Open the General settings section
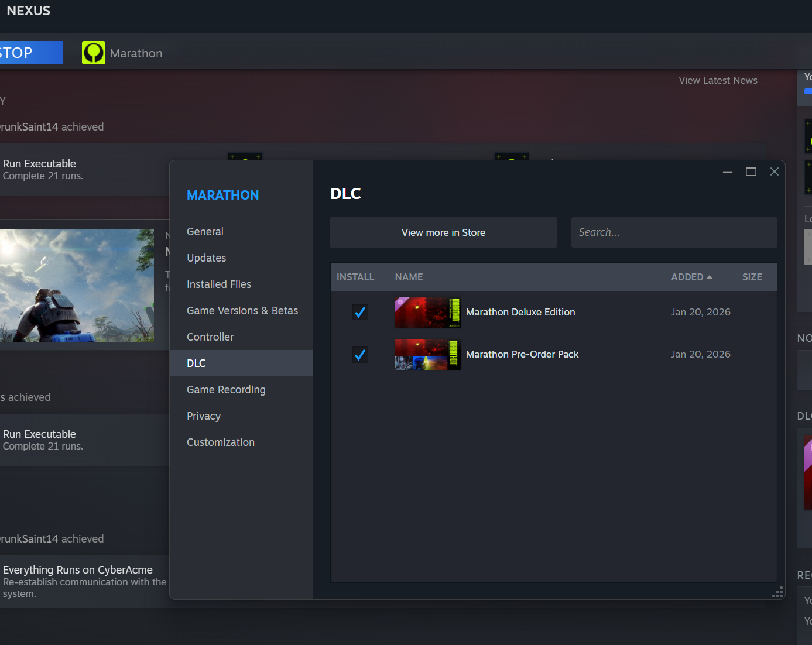The width and height of the screenshot is (812, 645). [x=205, y=232]
